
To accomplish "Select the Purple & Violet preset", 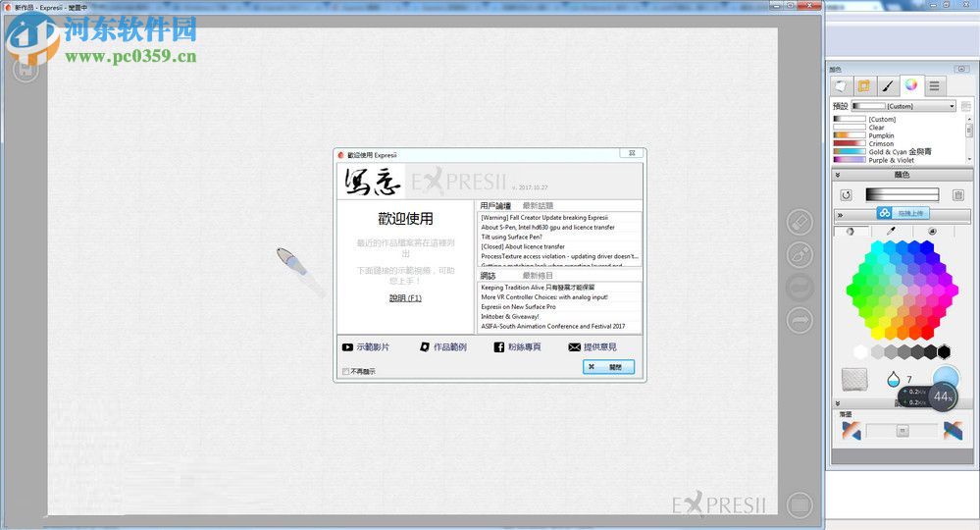I will point(899,160).
